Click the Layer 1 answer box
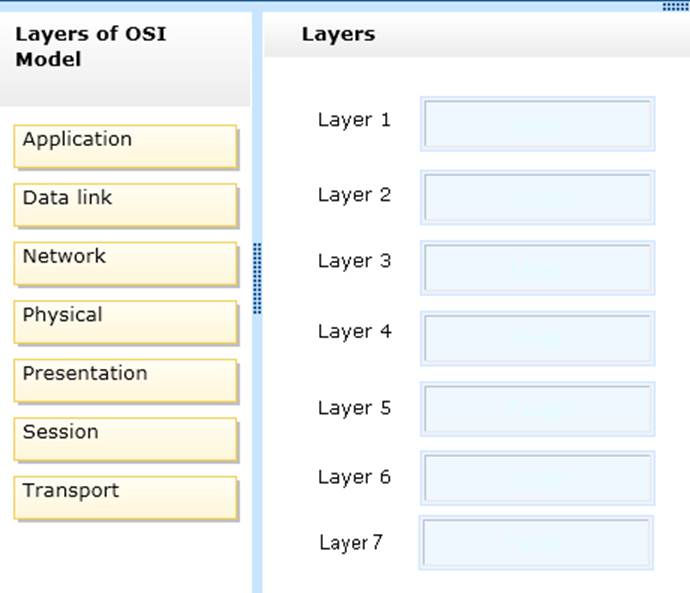This screenshot has height=593, width=690. click(537, 124)
